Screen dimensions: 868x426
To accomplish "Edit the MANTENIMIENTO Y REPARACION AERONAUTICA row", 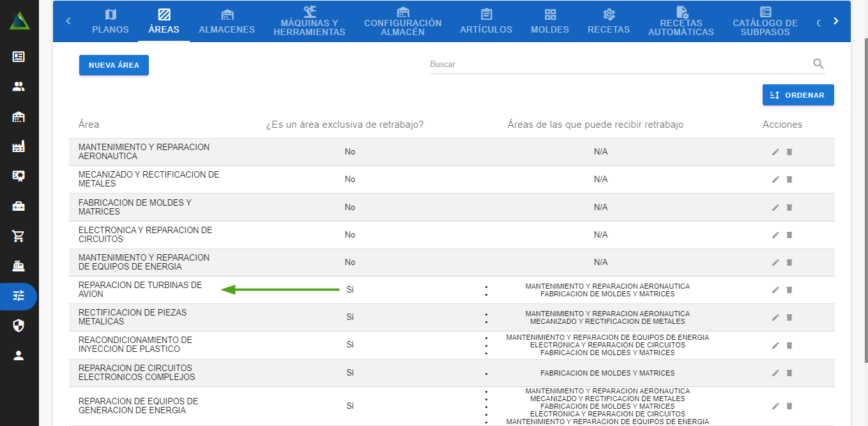I will pyautogui.click(x=775, y=152).
